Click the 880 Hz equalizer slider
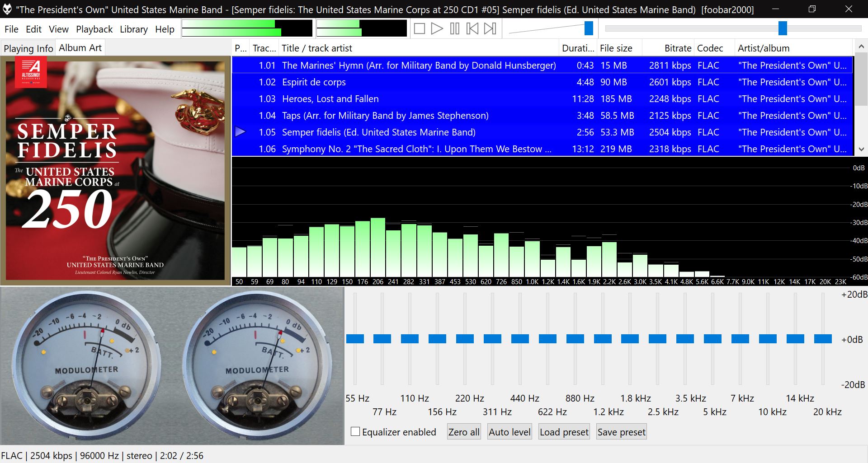 [x=575, y=339]
